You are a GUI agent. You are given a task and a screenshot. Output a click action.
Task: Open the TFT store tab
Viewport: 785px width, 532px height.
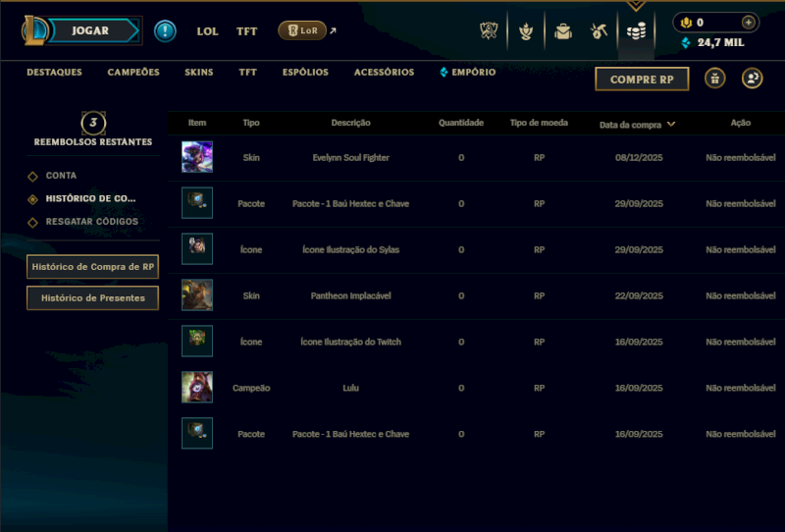click(x=248, y=72)
